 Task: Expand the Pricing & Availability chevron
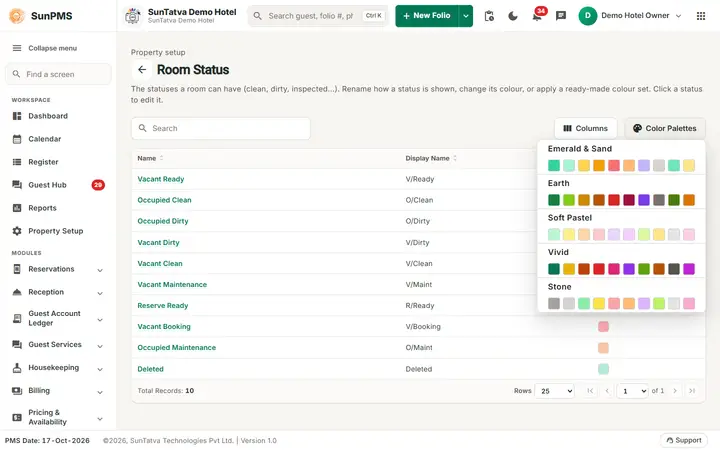pyautogui.click(x=100, y=419)
